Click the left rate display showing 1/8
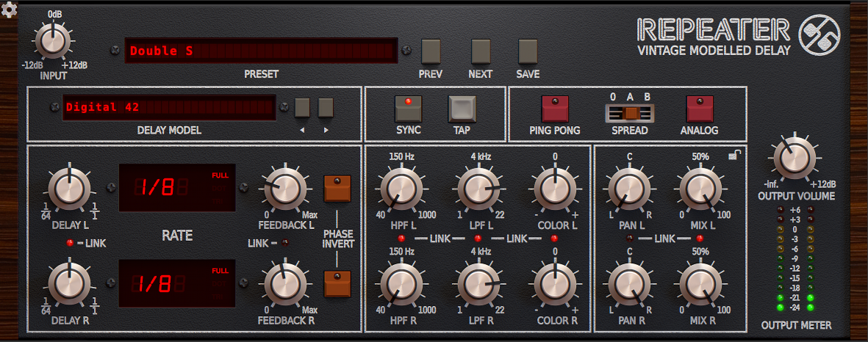This screenshot has height=342, width=868. 177,187
